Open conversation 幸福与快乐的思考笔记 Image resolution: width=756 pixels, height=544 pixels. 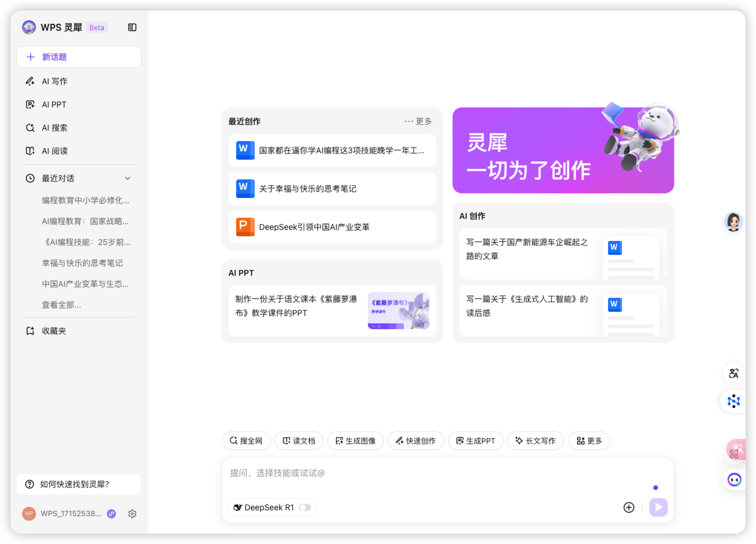tap(82, 263)
